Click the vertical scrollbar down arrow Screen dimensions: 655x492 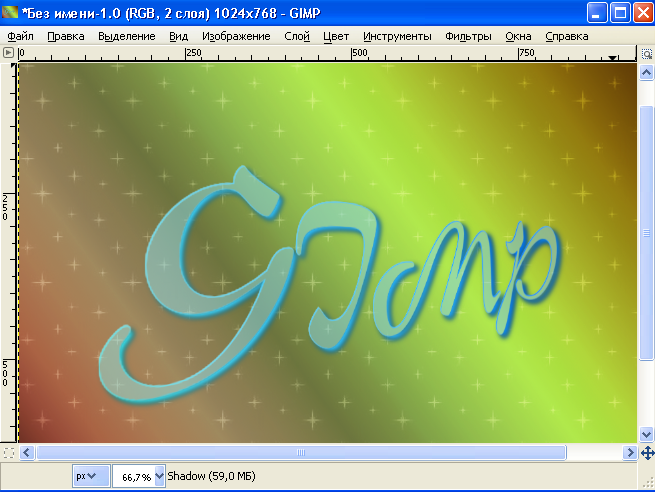click(x=646, y=434)
